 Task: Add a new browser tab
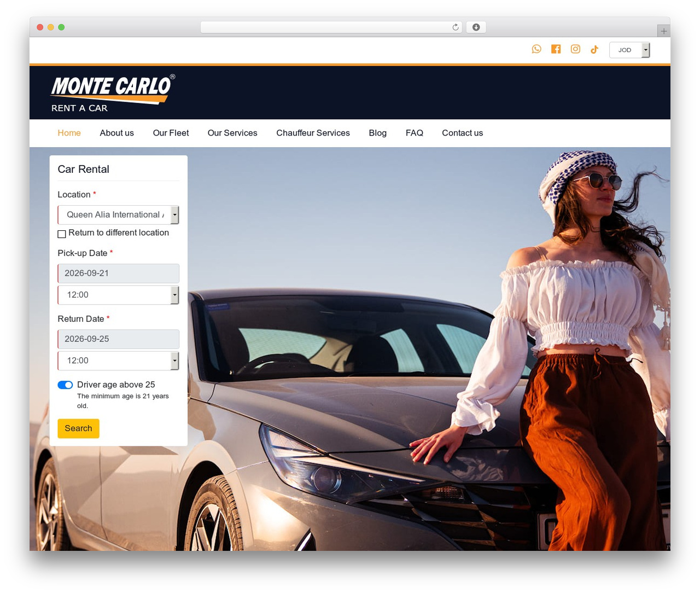(x=663, y=31)
